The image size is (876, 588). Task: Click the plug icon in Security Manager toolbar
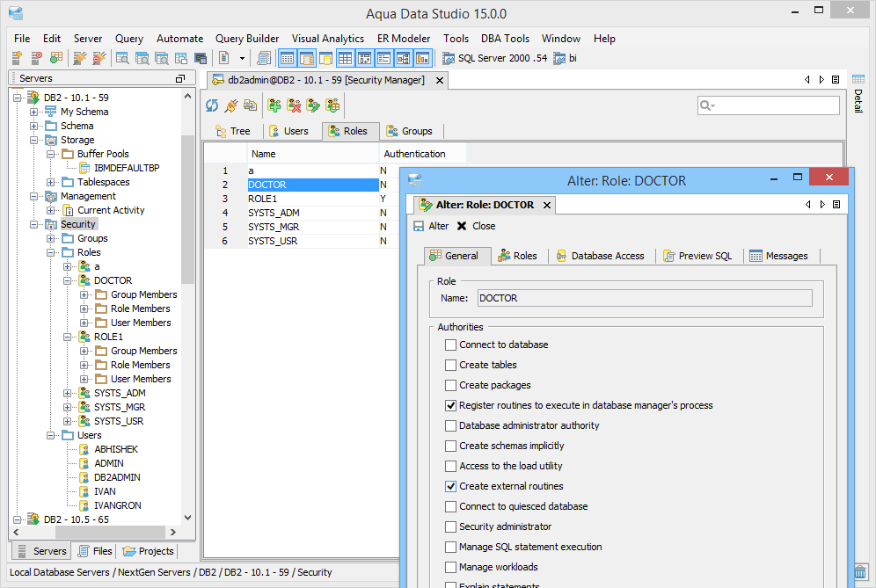(x=231, y=105)
